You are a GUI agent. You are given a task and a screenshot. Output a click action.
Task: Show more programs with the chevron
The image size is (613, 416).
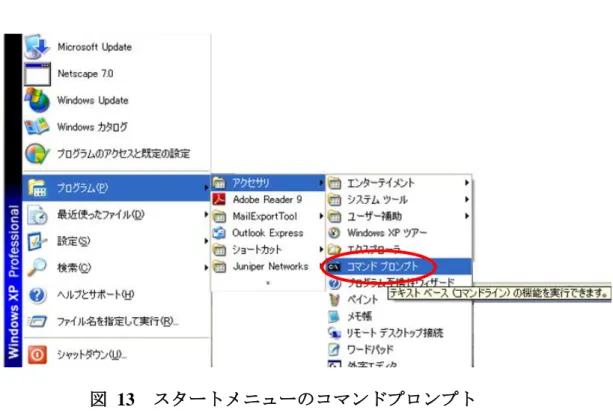coord(268,283)
